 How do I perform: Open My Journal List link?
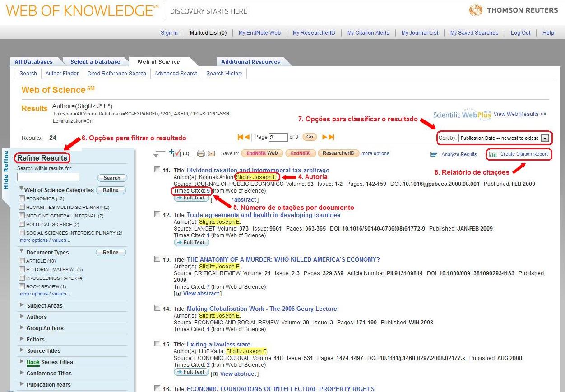(420, 33)
